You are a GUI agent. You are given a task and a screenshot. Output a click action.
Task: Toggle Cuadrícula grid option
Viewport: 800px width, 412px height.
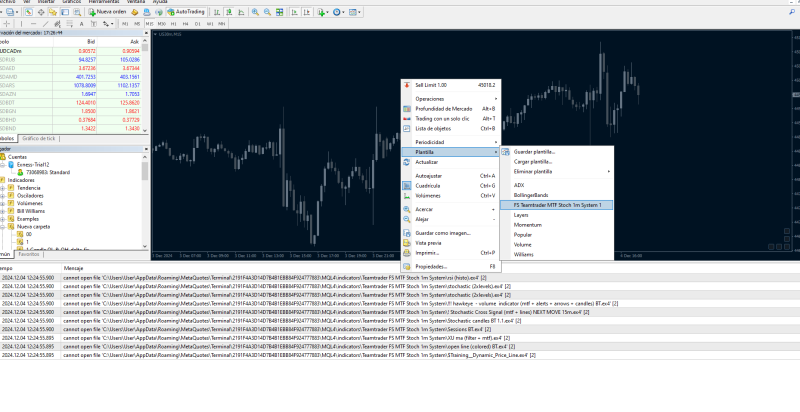coord(428,185)
